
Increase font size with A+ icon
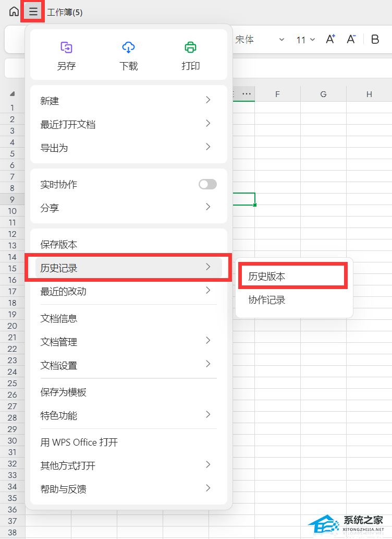330,39
